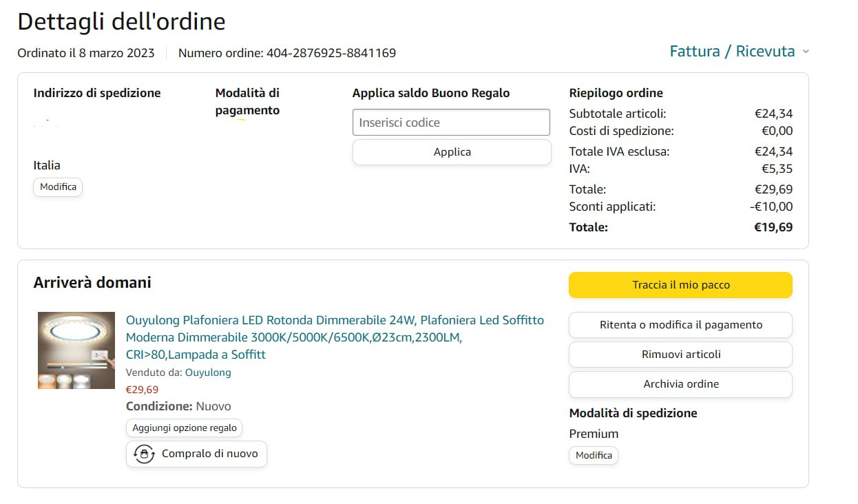Open the Fattura / Ricevuta text menu
The image size is (858, 504).
click(732, 52)
